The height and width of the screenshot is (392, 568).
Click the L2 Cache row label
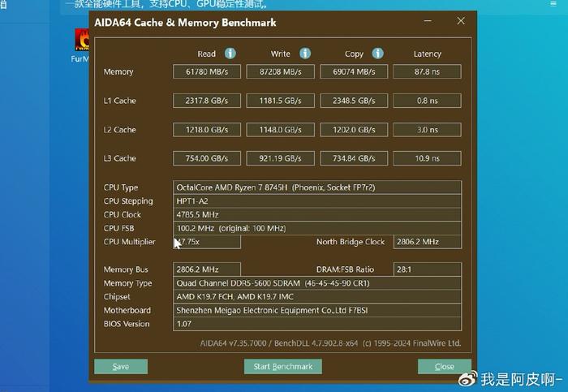tap(119, 130)
